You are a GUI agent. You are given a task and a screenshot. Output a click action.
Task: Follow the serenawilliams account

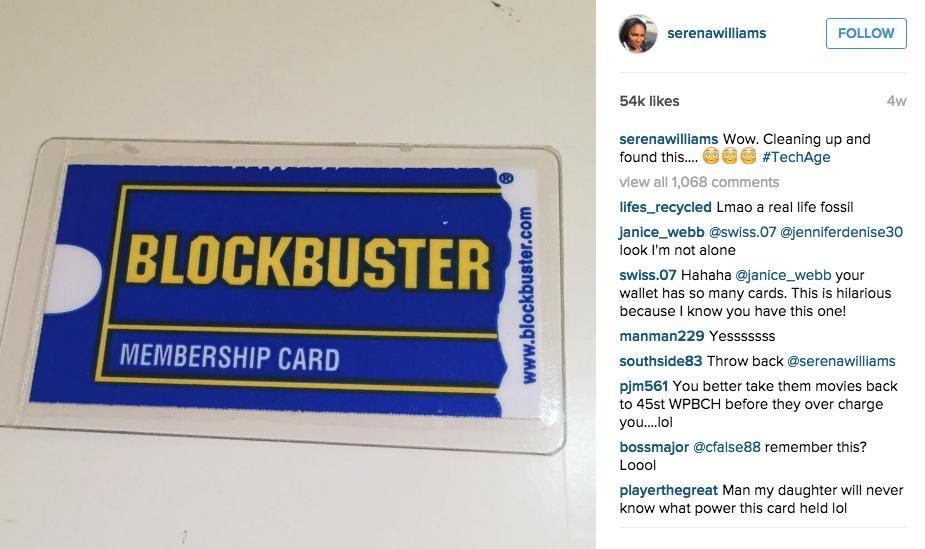pos(866,33)
